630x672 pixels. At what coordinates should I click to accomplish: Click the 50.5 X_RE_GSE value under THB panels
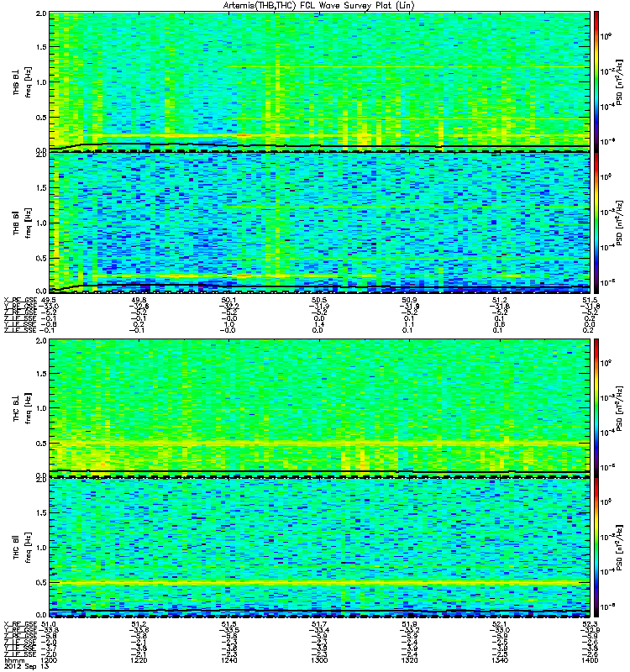(318, 300)
